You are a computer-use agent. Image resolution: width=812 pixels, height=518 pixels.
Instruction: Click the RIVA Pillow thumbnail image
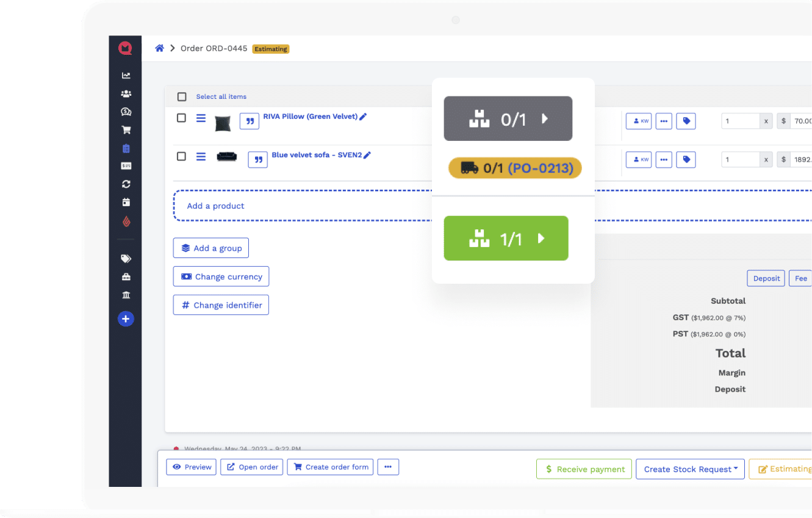click(223, 123)
